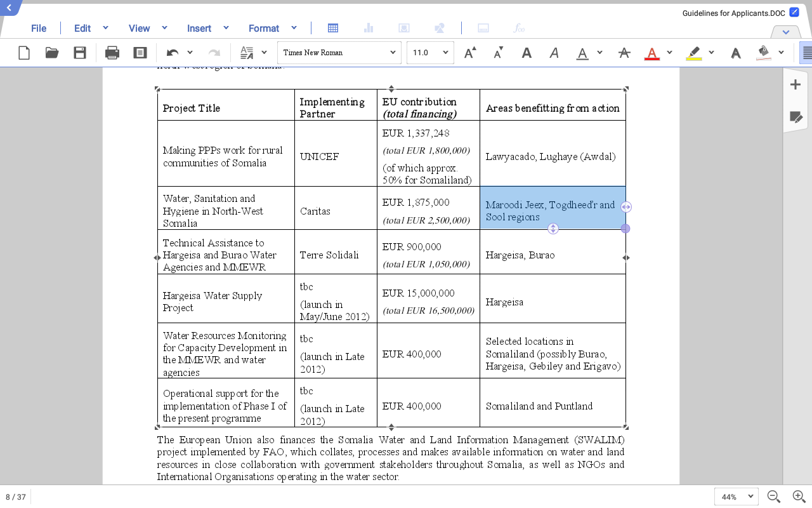The image size is (812, 508).
Task: Click table top-left corner resize handle
Action: (157, 90)
